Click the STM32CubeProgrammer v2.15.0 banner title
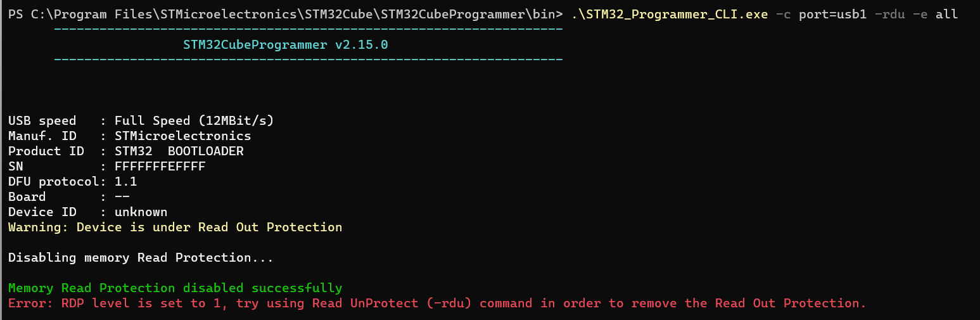The height and width of the screenshot is (320, 980). point(285,45)
